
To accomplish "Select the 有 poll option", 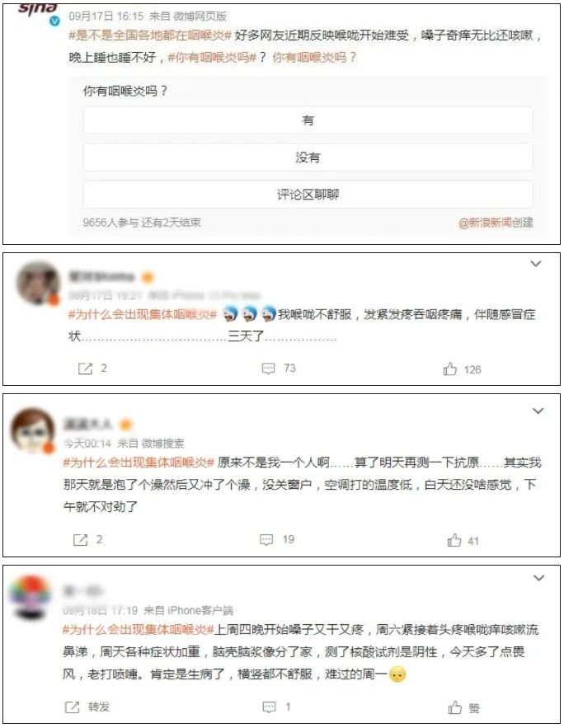I will [308, 120].
